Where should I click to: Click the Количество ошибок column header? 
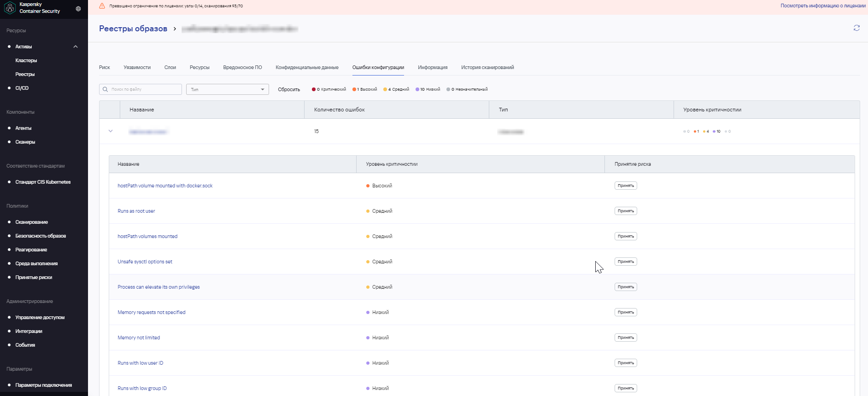pyautogui.click(x=397, y=110)
